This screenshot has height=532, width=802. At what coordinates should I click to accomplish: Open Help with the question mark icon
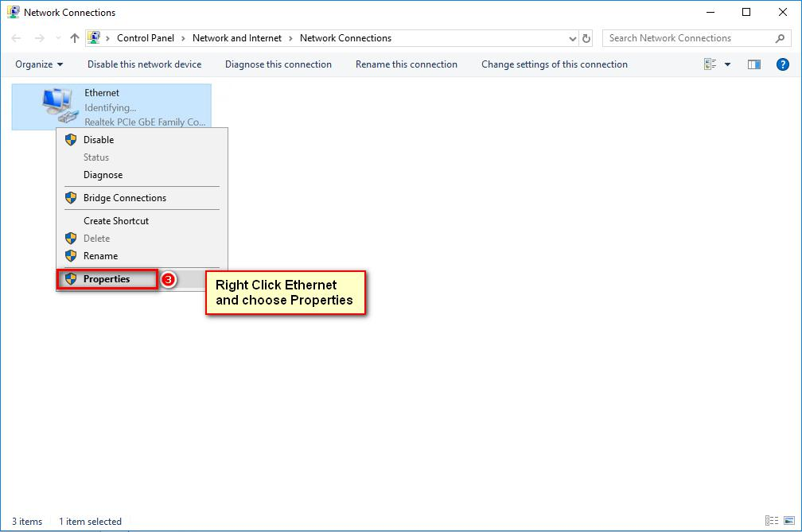(783, 64)
